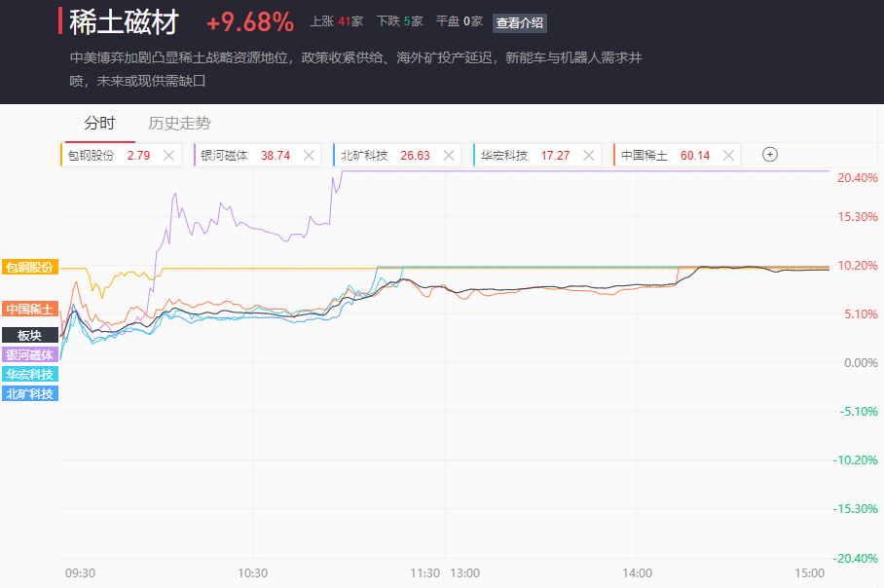Toggle the 华宏科技 legend label
Image resolution: width=884 pixels, height=588 pixels.
pyautogui.click(x=29, y=374)
